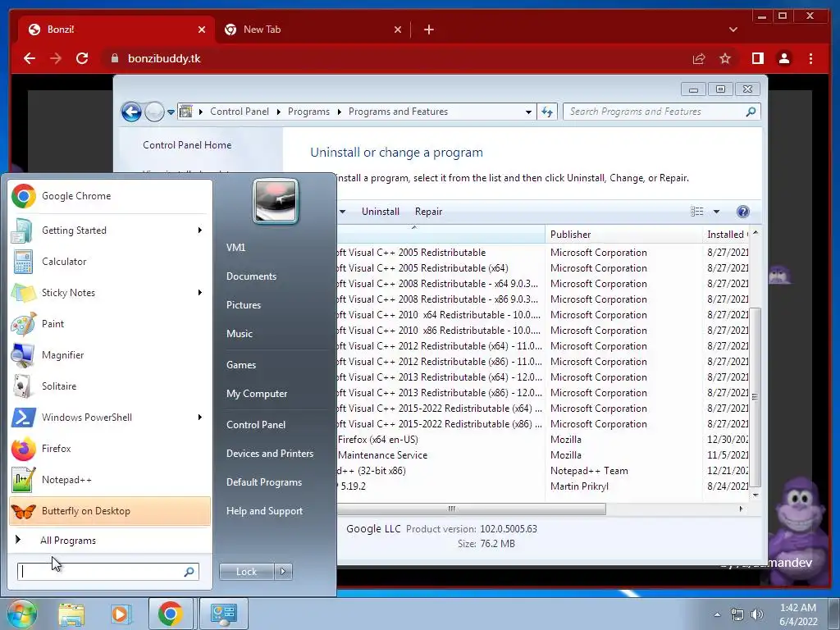Open shutdown options arrow beside Lock
Image resolution: width=840 pixels, height=630 pixels.
coord(283,572)
